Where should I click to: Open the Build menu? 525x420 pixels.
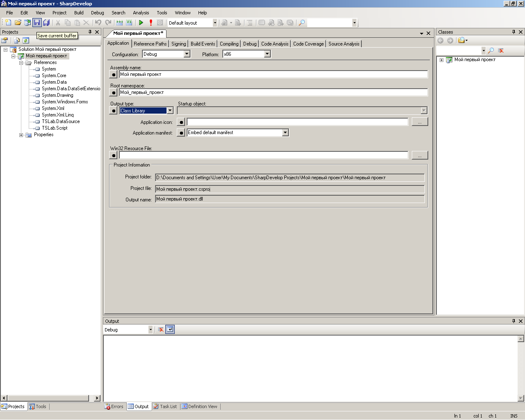click(x=79, y=13)
